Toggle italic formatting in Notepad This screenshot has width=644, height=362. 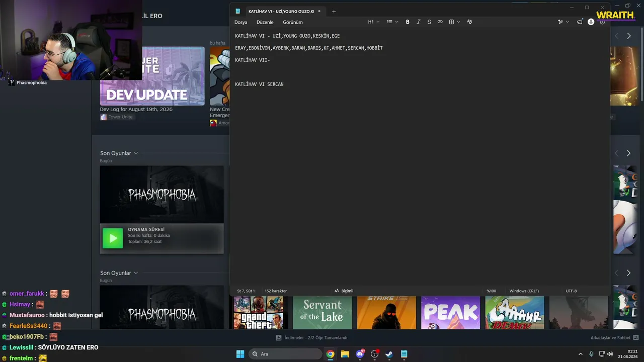tap(418, 22)
